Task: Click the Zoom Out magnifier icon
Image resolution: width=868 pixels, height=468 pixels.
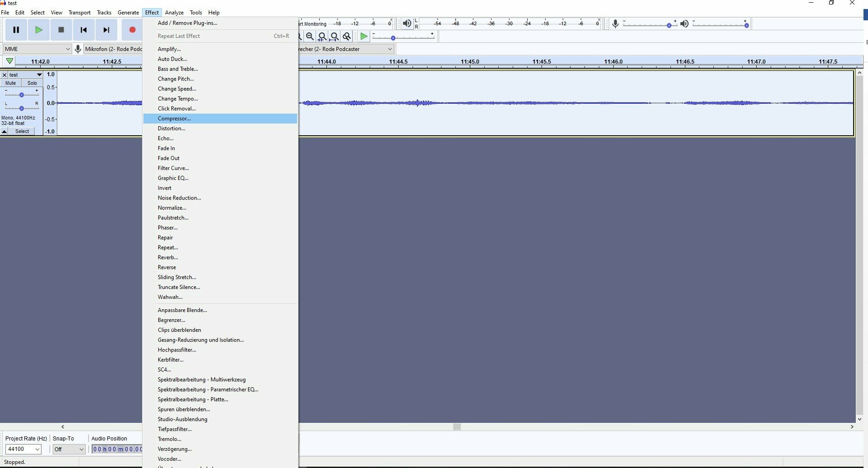Action: click(310, 36)
